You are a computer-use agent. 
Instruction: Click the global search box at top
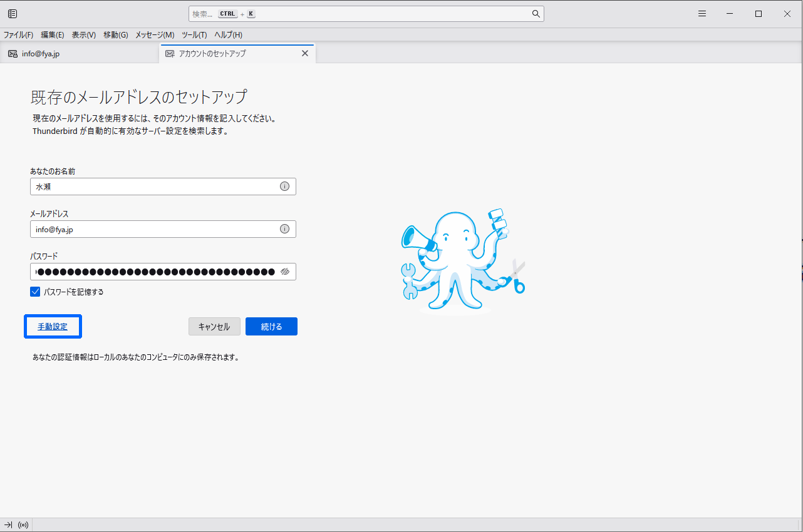tap(366, 14)
